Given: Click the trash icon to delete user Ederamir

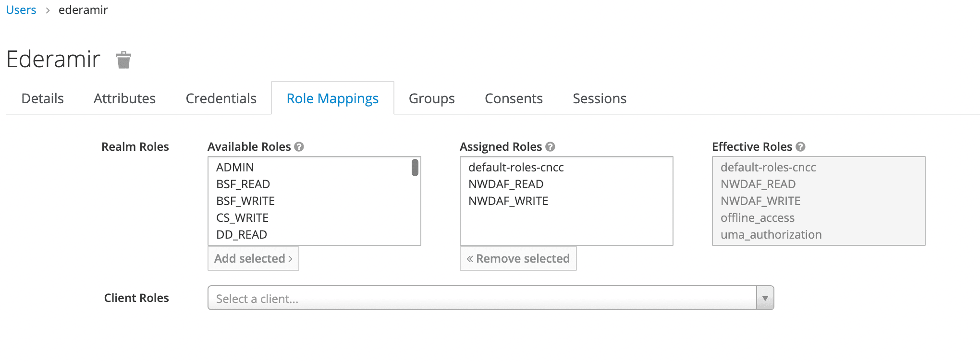Looking at the screenshot, I should pos(123,60).
